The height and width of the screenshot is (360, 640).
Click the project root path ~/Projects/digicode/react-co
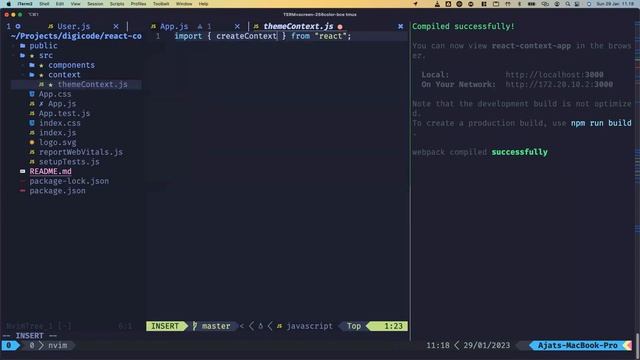76,36
